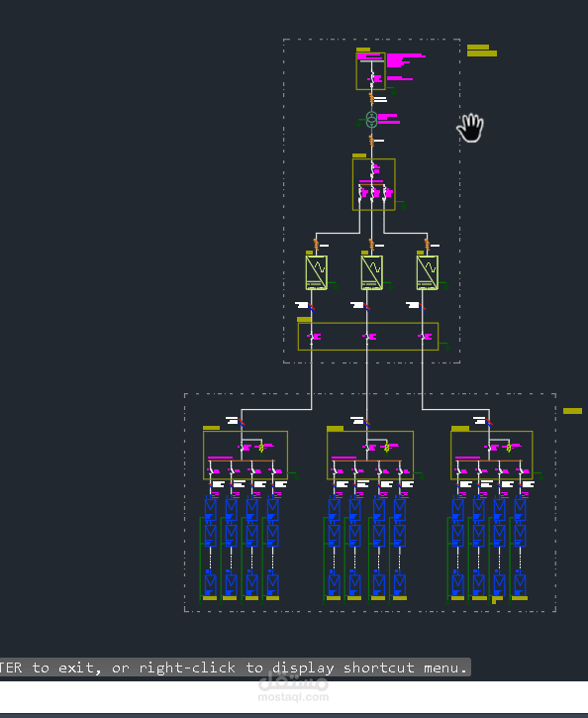Click the 'right-click to display shortcut menu' prompt text

303,667
